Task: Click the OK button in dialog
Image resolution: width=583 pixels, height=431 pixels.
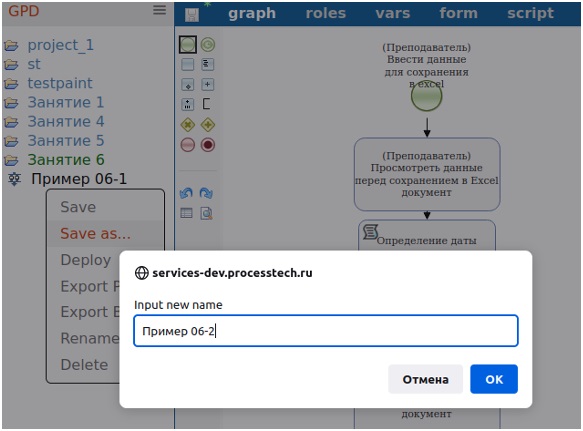Action: coord(494,379)
